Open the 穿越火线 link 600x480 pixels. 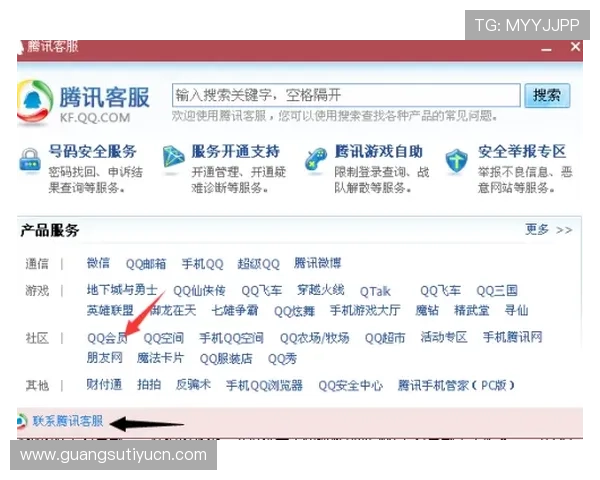click(321, 290)
